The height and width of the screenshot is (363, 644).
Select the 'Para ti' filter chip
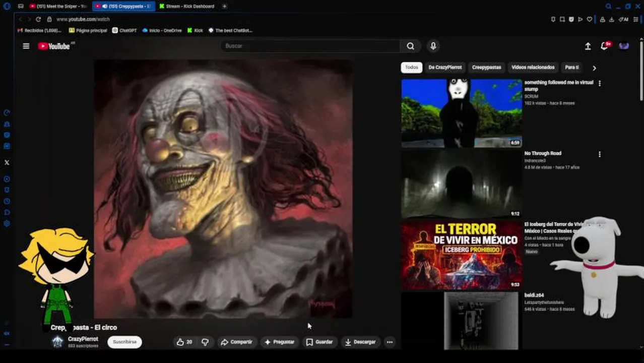pyautogui.click(x=571, y=68)
